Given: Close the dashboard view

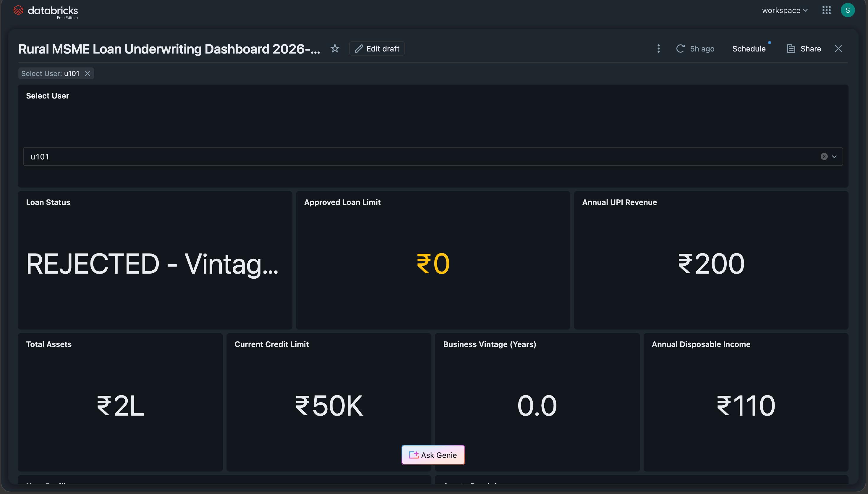Looking at the screenshot, I should (x=838, y=49).
